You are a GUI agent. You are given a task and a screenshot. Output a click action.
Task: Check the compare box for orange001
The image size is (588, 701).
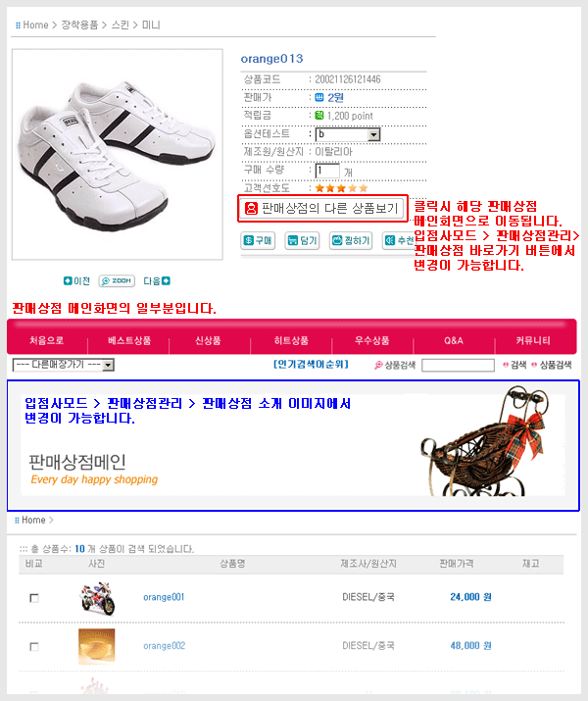[x=34, y=598]
